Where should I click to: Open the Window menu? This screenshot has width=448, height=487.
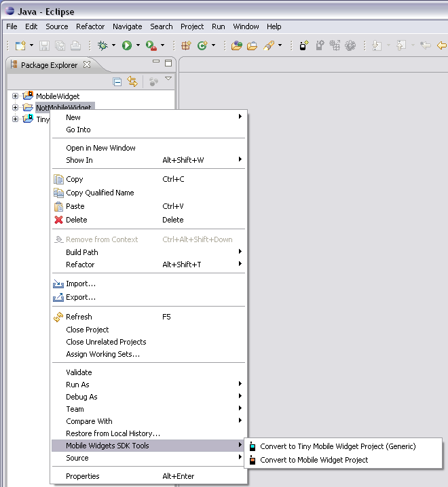246,26
